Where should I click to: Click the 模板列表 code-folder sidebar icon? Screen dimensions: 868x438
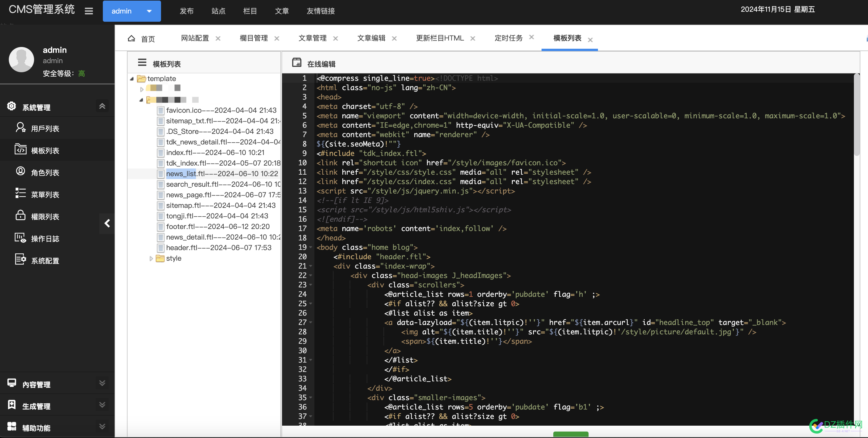(x=21, y=149)
